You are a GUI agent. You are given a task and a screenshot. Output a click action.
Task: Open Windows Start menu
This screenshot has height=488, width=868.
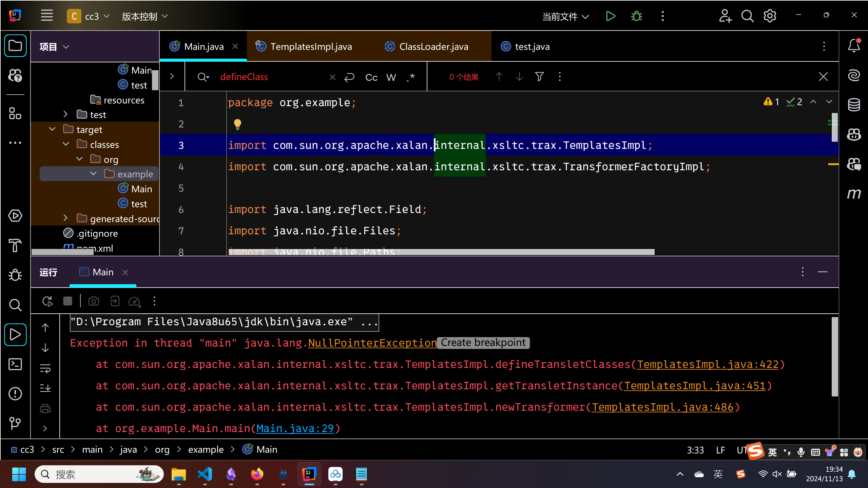point(19,474)
